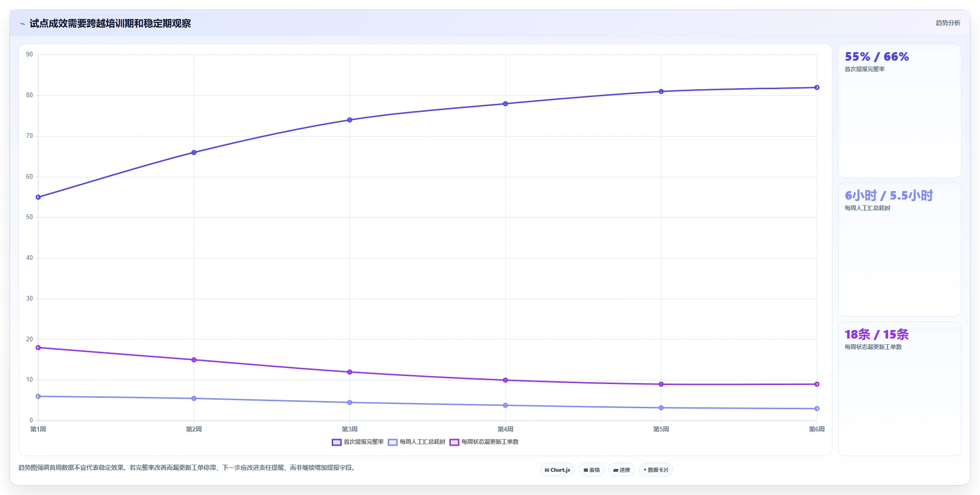Click the sparkle icon in the 数据卡片 tag
The image size is (980, 495).
pos(645,470)
